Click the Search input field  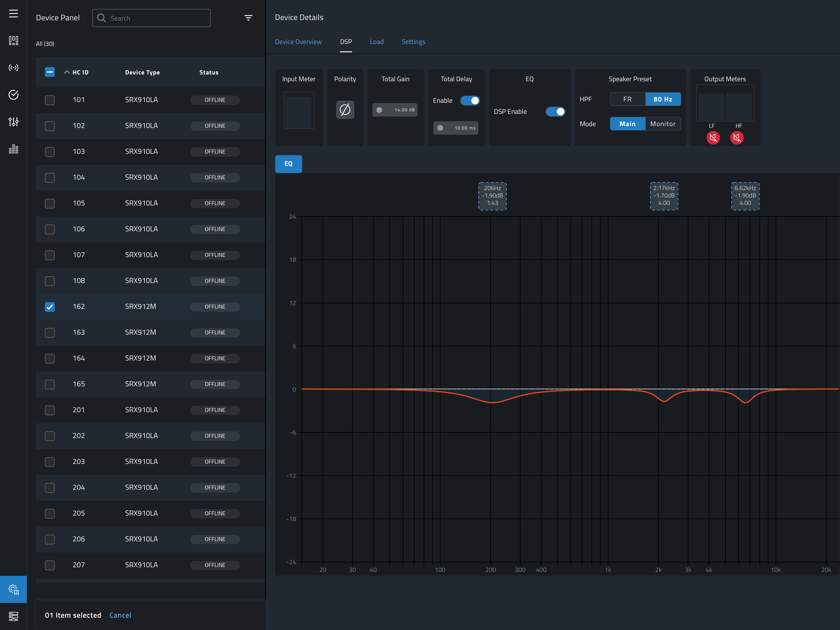coord(151,18)
